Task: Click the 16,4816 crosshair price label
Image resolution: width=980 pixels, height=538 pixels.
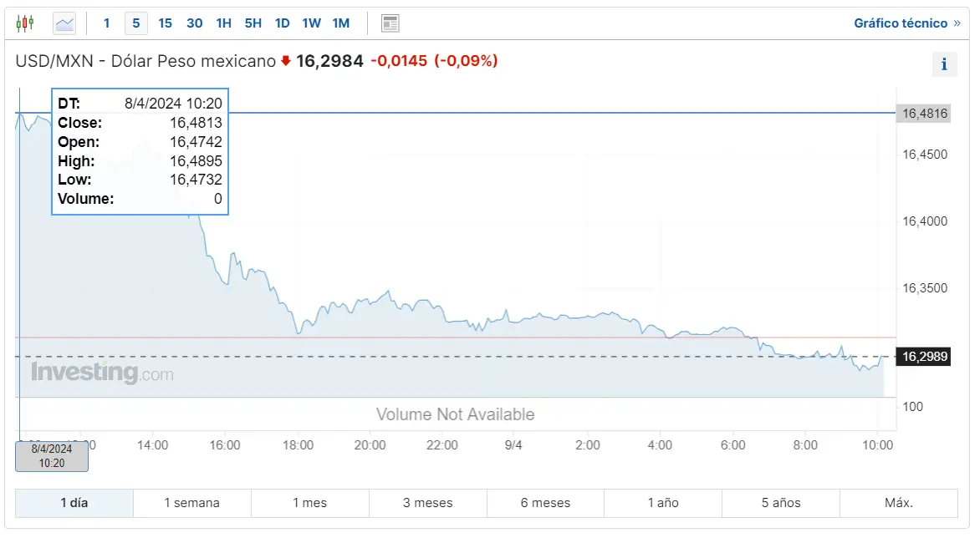Action: pyautogui.click(x=924, y=114)
